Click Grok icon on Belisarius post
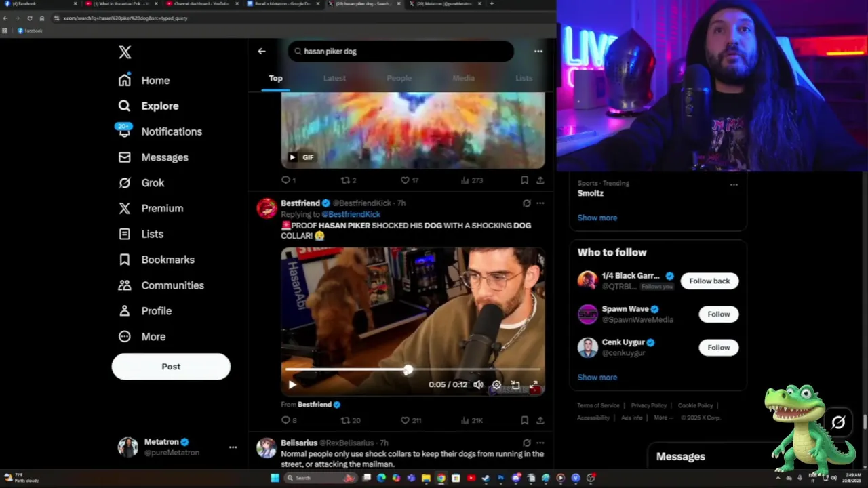 tap(526, 443)
